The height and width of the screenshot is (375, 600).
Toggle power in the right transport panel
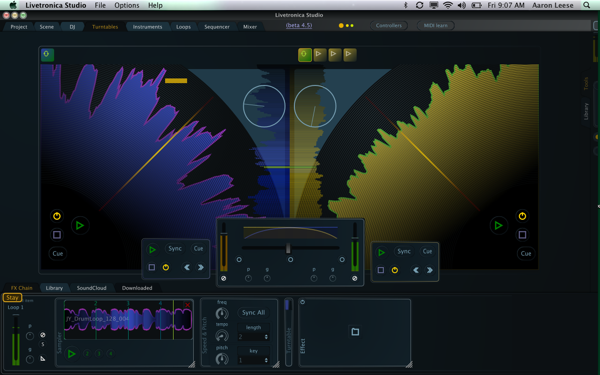[x=395, y=270]
